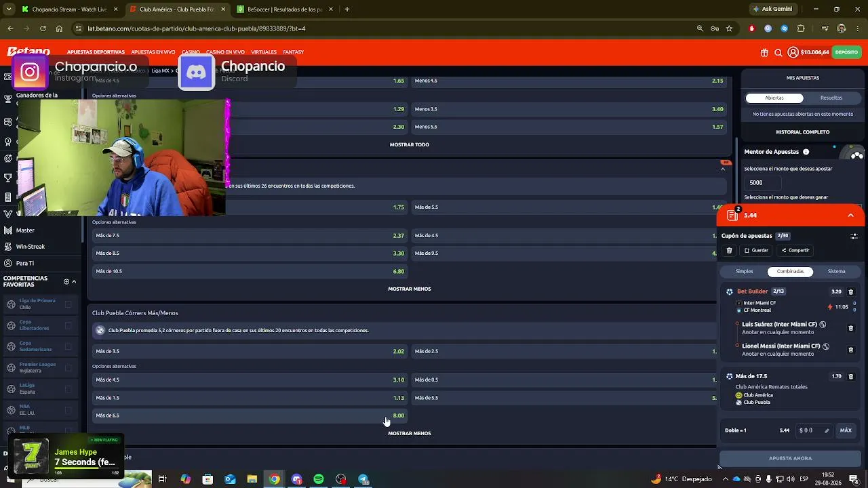The image size is (868, 488).
Task: Open the Virtuales menu item
Action: [x=264, y=52]
